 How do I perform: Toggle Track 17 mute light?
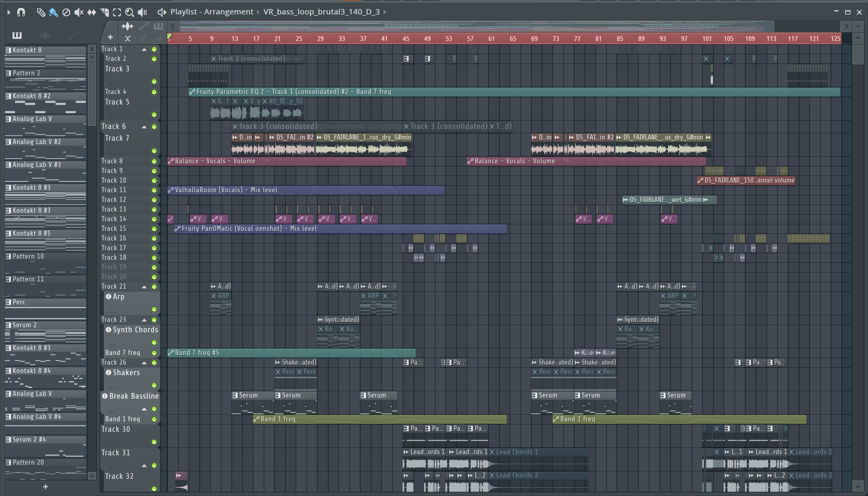click(154, 248)
